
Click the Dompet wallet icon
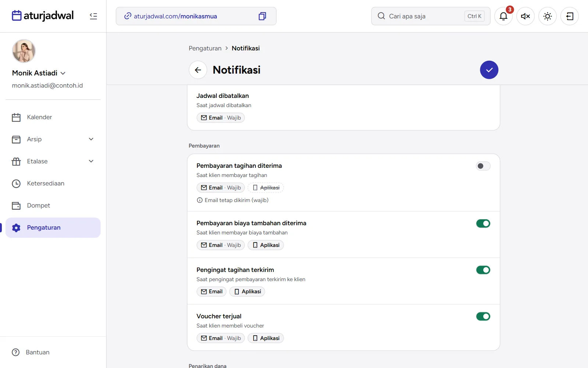(16, 206)
